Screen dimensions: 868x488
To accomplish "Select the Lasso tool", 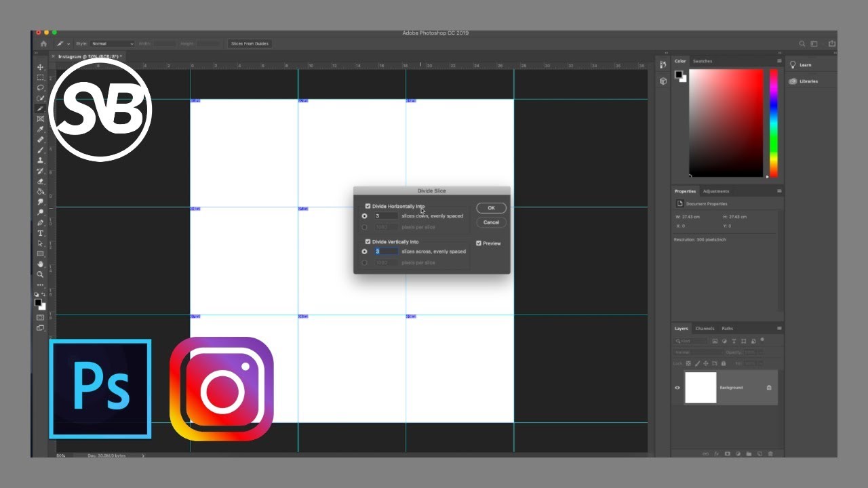I will (x=41, y=87).
